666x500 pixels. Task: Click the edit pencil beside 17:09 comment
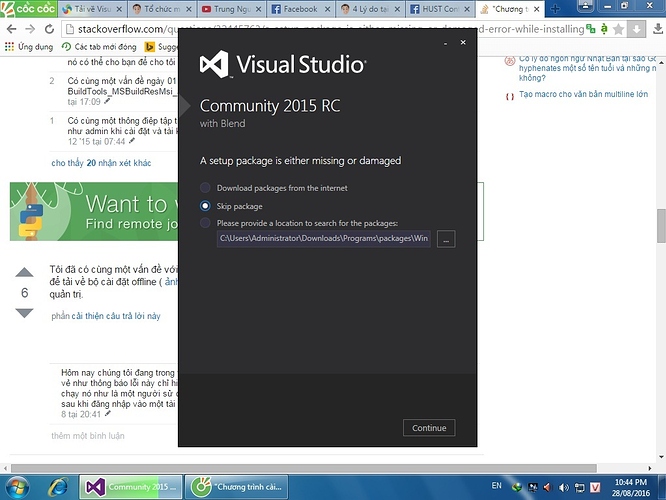[x=107, y=101]
